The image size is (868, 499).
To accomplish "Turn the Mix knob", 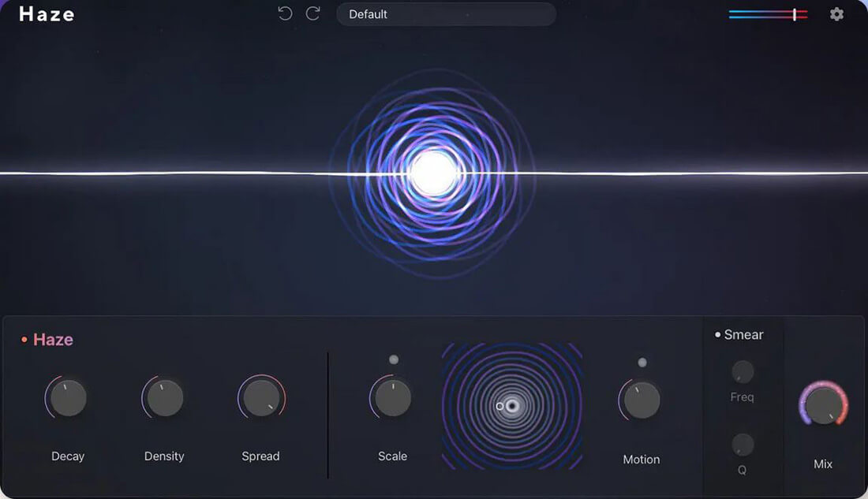I will point(823,406).
